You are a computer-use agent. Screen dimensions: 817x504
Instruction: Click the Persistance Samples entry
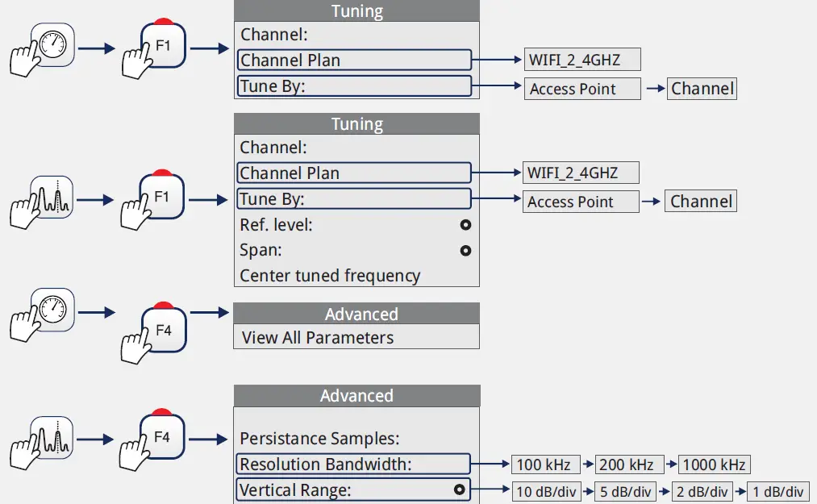tap(320, 439)
